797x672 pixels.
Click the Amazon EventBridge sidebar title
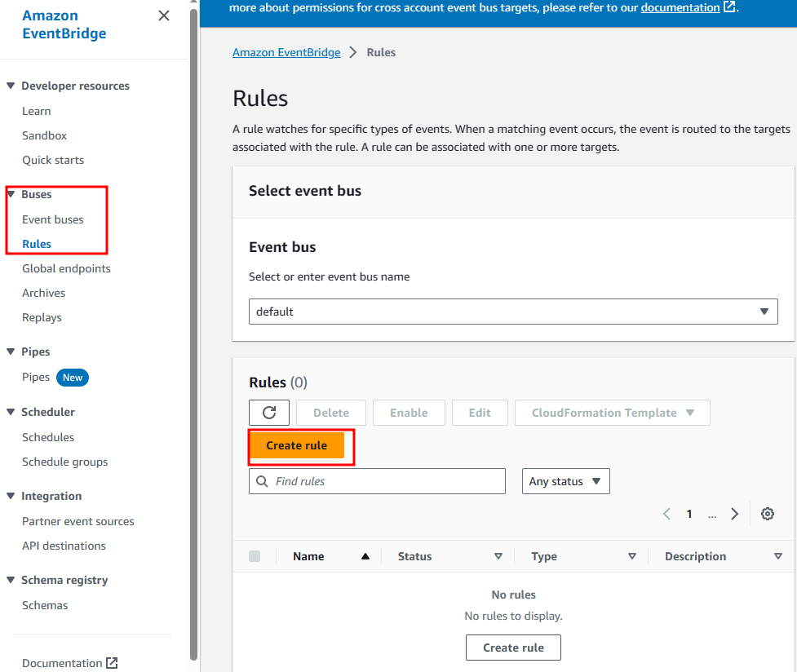pyautogui.click(x=64, y=24)
